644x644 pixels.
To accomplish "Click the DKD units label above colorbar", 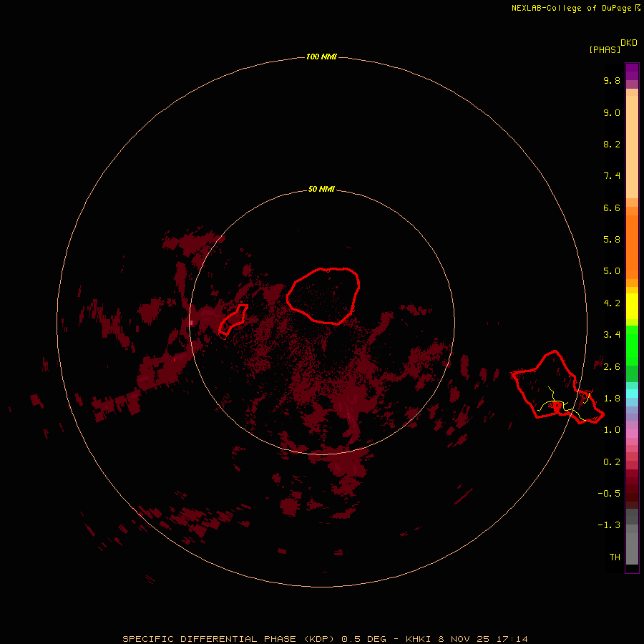I will tap(629, 43).
